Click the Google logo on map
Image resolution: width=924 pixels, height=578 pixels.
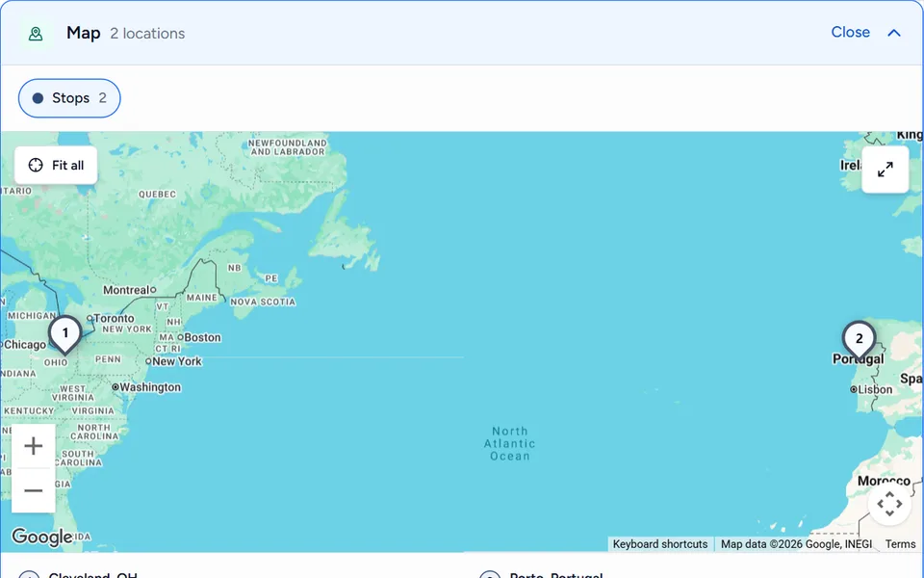[x=42, y=537]
